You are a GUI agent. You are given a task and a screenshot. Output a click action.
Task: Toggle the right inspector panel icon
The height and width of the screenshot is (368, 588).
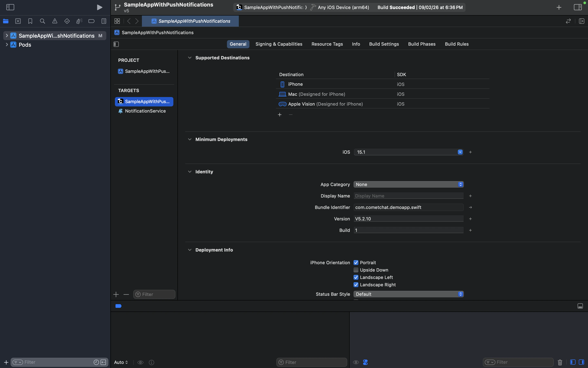click(578, 7)
